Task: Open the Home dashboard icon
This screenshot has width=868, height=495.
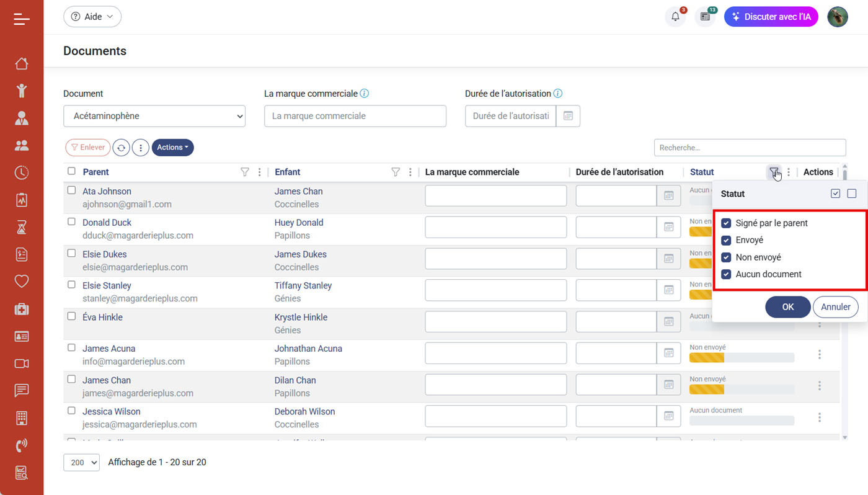Action: coord(22,63)
